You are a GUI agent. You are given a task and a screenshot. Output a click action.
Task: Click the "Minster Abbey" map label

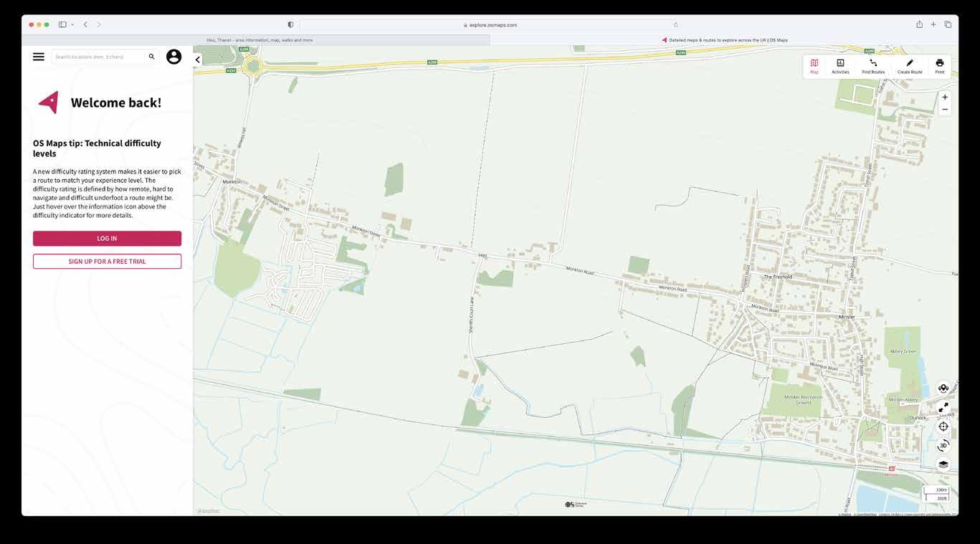[903, 400]
